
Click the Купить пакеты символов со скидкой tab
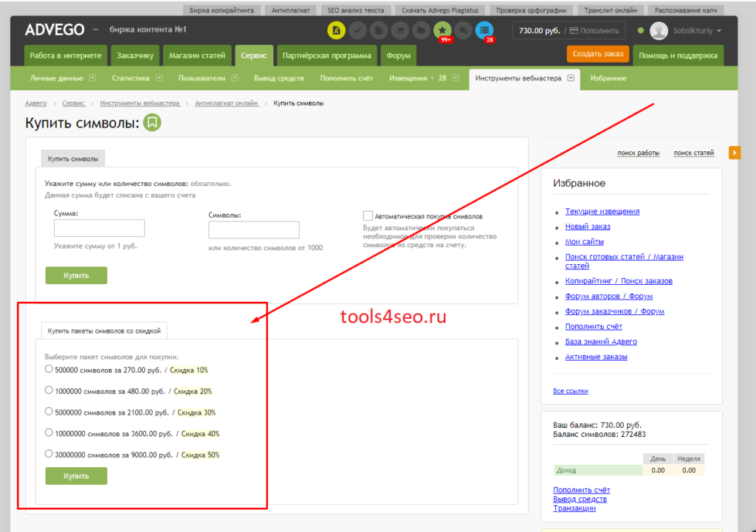(104, 331)
